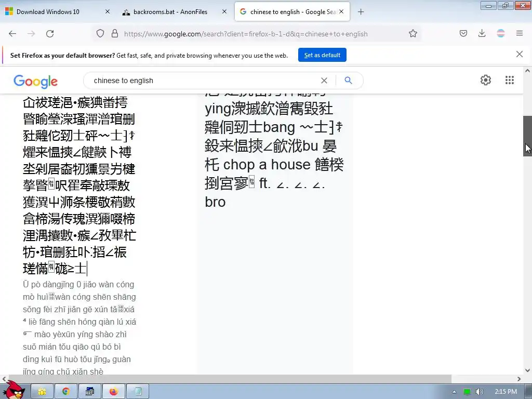Open the Angry Birds start button
Image resolution: width=532 pixels, height=399 pixels.
[14, 390]
